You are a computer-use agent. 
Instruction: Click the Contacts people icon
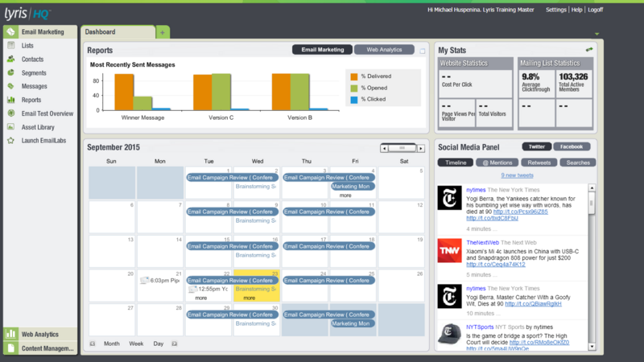pyautogui.click(x=10, y=60)
